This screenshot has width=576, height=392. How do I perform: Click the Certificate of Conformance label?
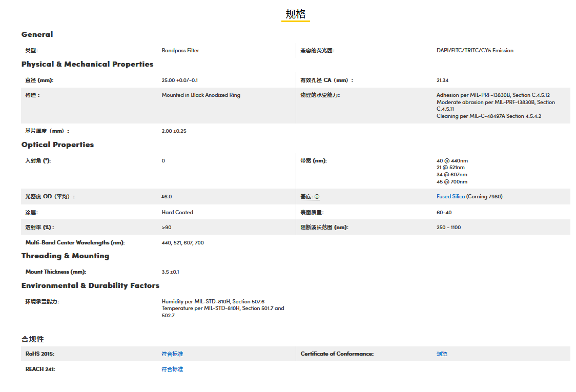[x=337, y=354]
